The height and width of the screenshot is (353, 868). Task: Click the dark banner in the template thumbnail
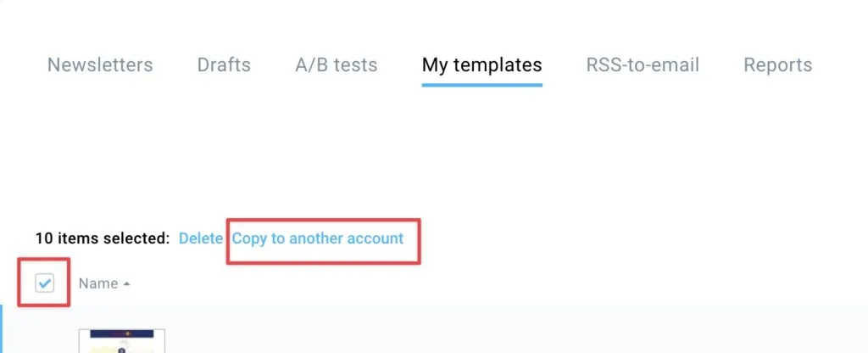pos(122,334)
